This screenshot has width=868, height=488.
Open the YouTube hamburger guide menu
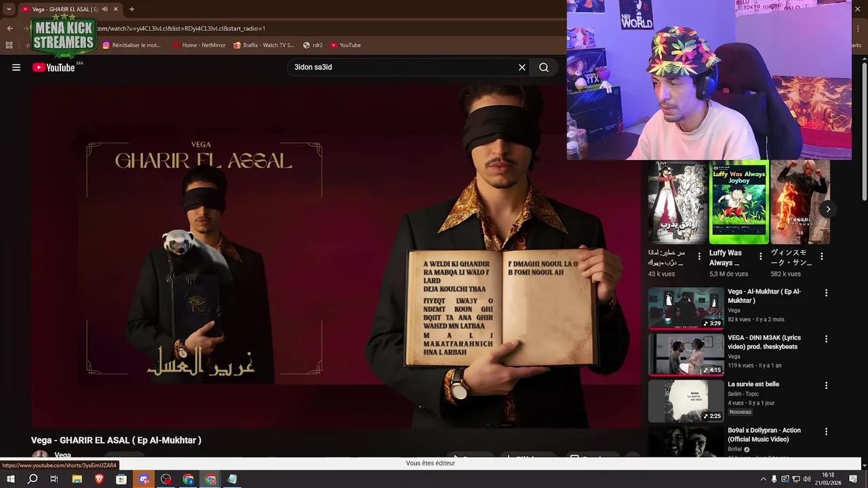(x=16, y=67)
